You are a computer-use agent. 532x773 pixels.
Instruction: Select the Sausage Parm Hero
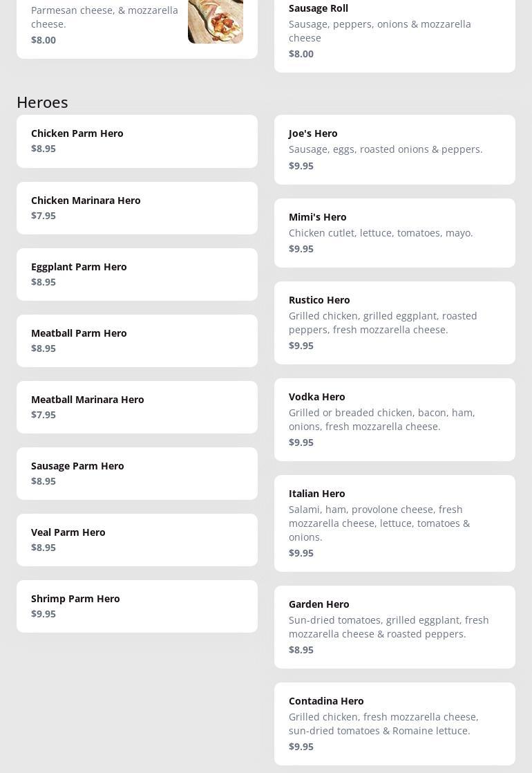click(137, 473)
